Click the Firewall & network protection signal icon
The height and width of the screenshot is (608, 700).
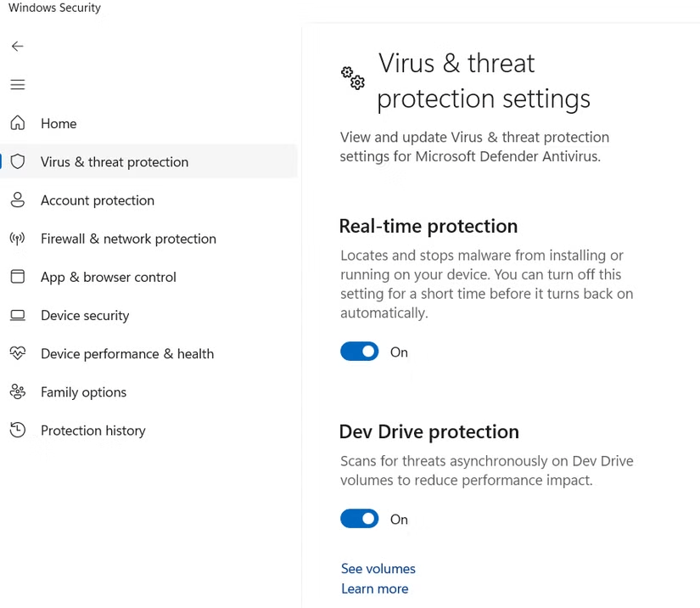pos(17,239)
